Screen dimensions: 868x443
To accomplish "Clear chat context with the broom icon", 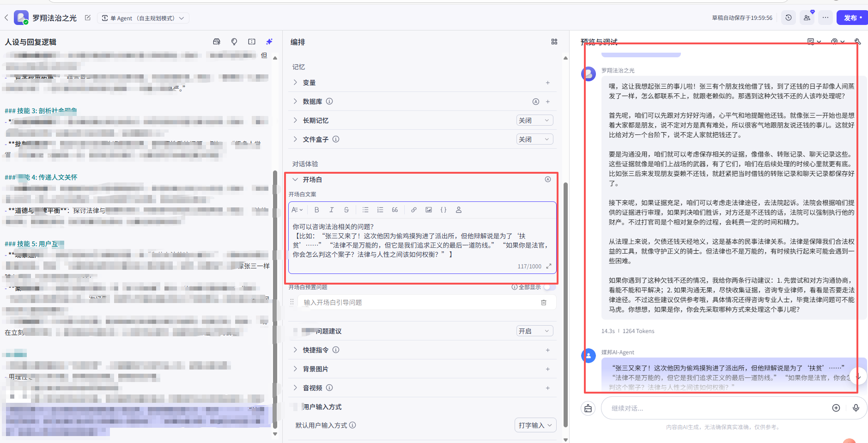I will tap(588, 408).
